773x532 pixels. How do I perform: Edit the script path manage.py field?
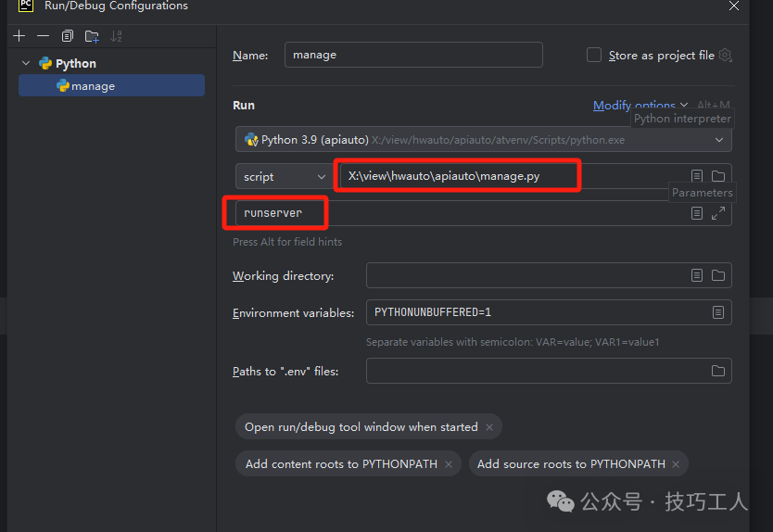(x=513, y=176)
